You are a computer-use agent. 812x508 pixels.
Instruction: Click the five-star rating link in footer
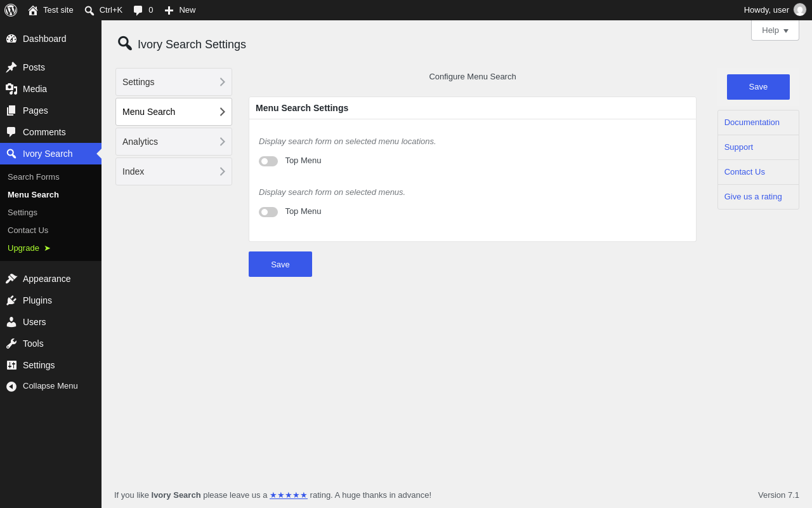[289, 495]
